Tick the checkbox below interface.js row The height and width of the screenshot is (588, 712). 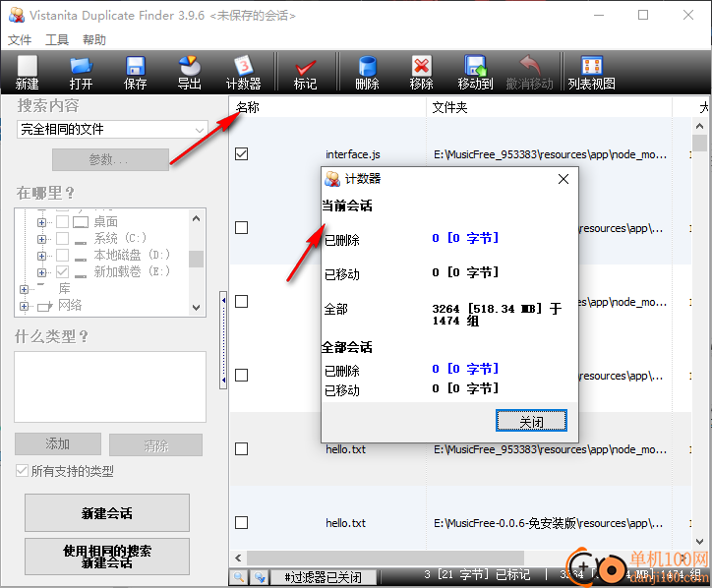(242, 227)
